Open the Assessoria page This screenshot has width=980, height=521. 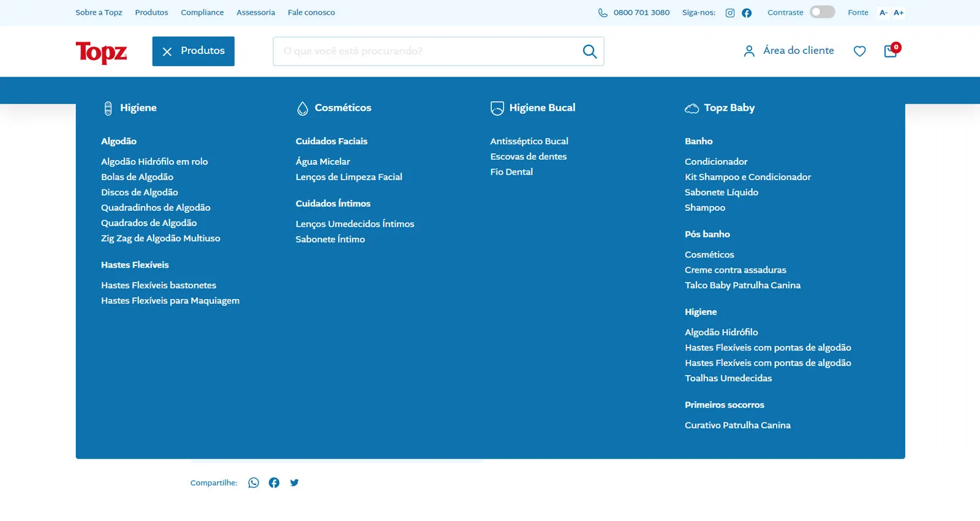click(255, 12)
